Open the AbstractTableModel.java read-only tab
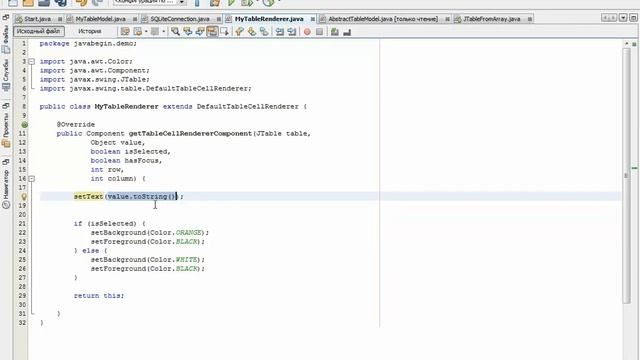This screenshot has width=640, height=360. [x=383, y=19]
